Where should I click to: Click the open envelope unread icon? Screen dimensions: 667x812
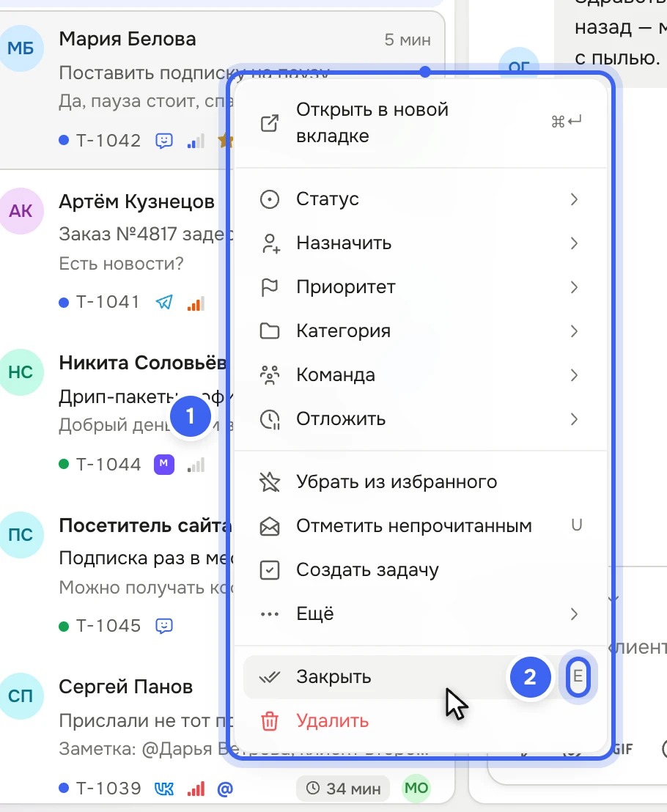[269, 526]
